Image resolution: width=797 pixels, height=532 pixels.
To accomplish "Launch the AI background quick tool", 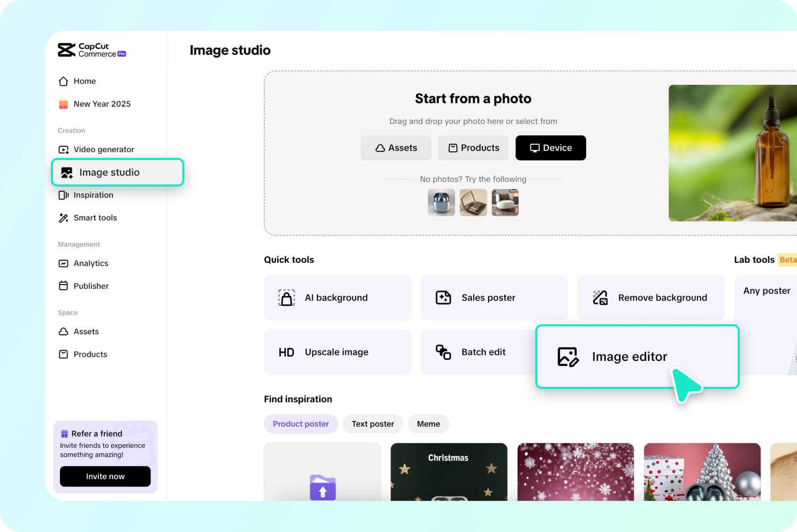I will [x=336, y=298].
